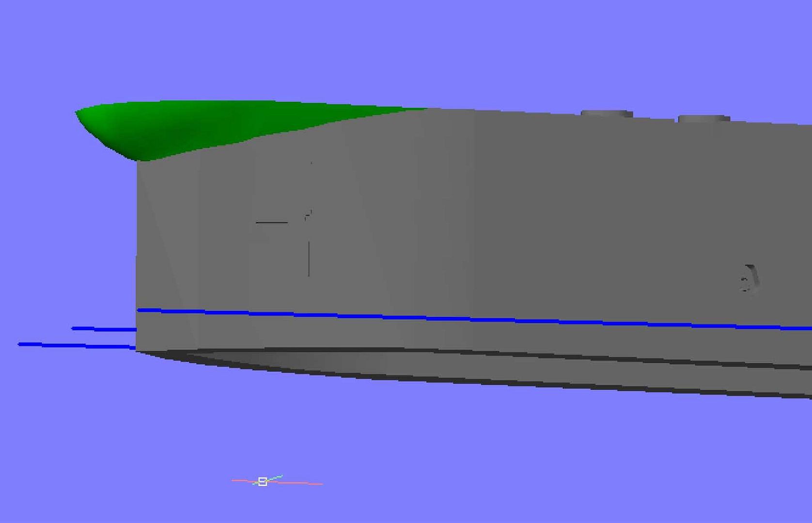Click the small dark fitting on hull side

pos(748,279)
